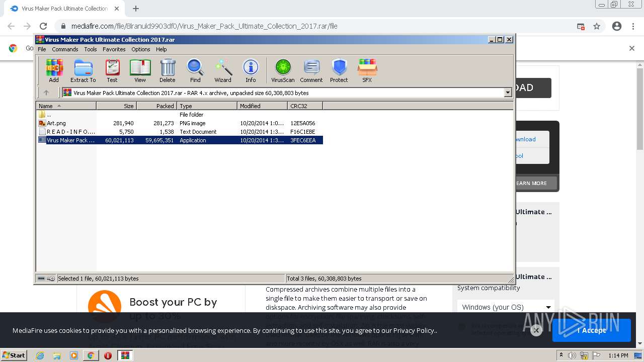Screen dimensions: 644x362
Task: Open the Help menu
Action: pyautogui.click(x=161, y=49)
